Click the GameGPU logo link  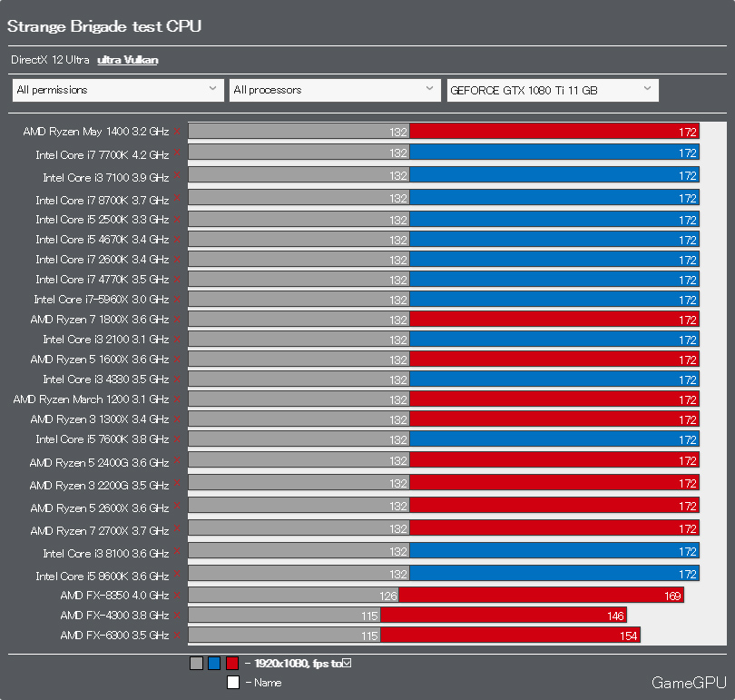[x=689, y=683]
